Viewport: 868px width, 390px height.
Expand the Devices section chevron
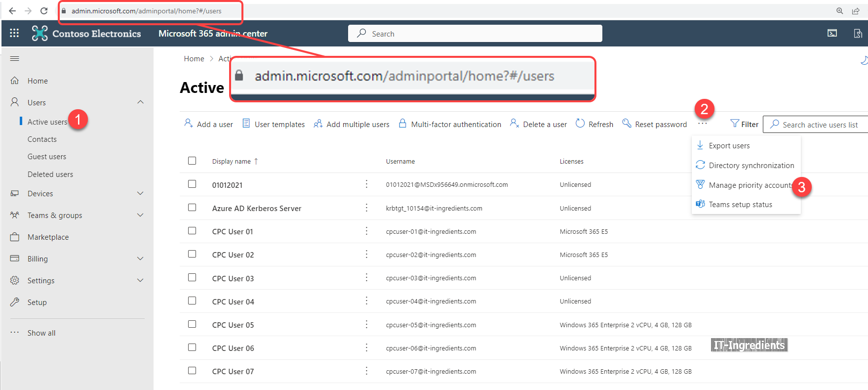click(140, 193)
